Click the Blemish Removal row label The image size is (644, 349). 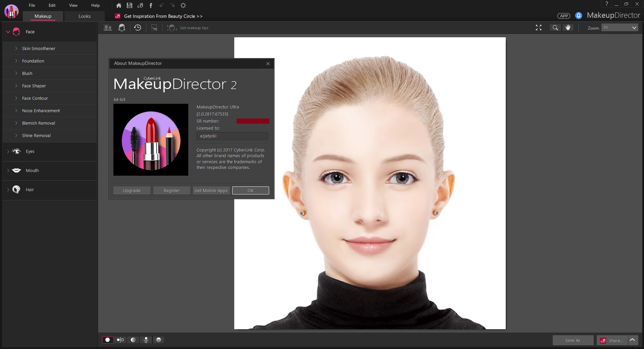coord(39,123)
